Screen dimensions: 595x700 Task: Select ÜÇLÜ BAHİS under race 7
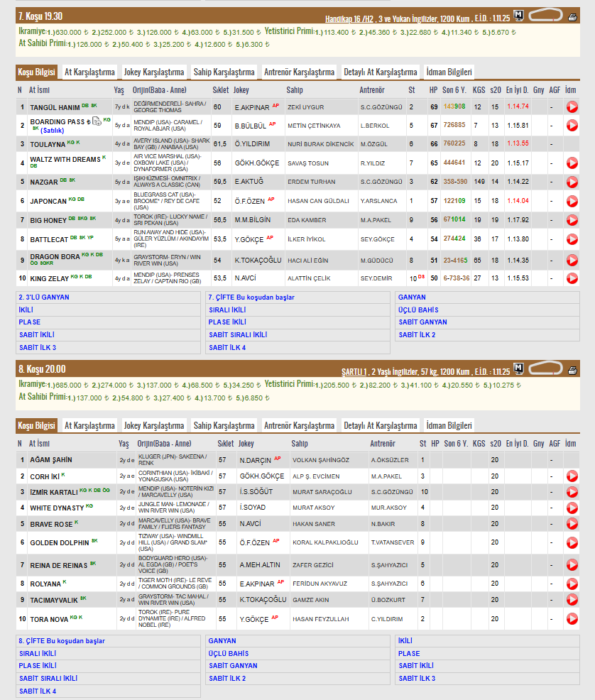pyautogui.click(x=418, y=310)
